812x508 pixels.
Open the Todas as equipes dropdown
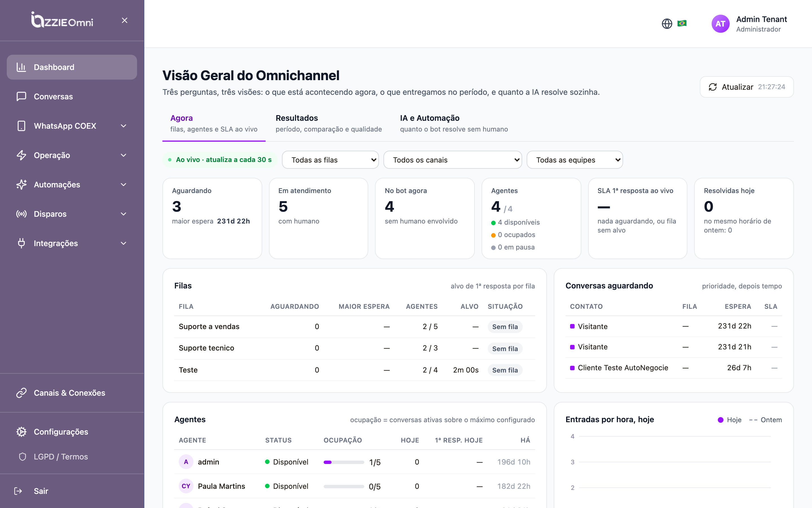(x=574, y=160)
